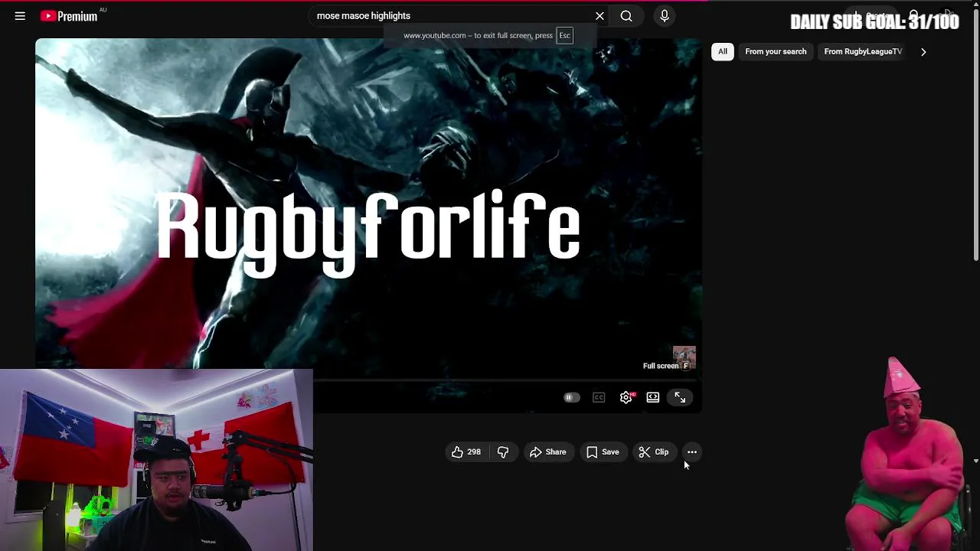Run search with magnifier button

click(626, 15)
